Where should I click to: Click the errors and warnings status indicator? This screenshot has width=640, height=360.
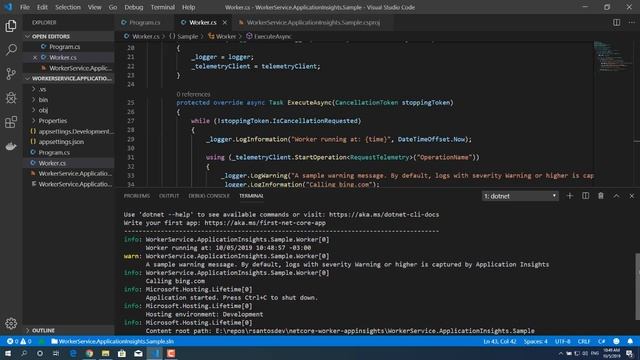19,341
